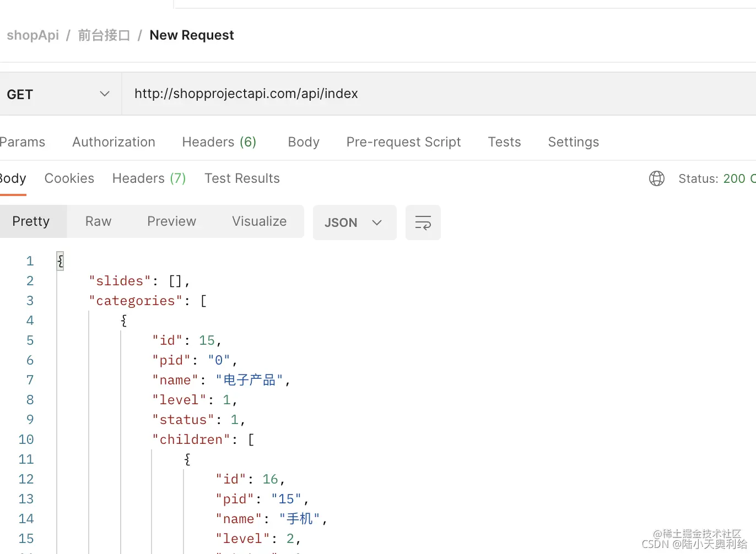Open the response Cookies tab
756x554 pixels.
point(69,178)
